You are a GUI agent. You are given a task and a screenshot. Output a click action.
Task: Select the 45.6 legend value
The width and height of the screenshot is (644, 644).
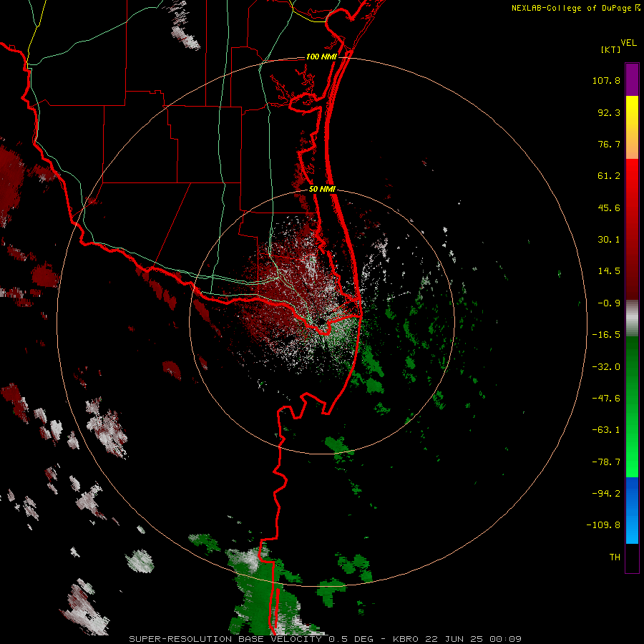609,208
